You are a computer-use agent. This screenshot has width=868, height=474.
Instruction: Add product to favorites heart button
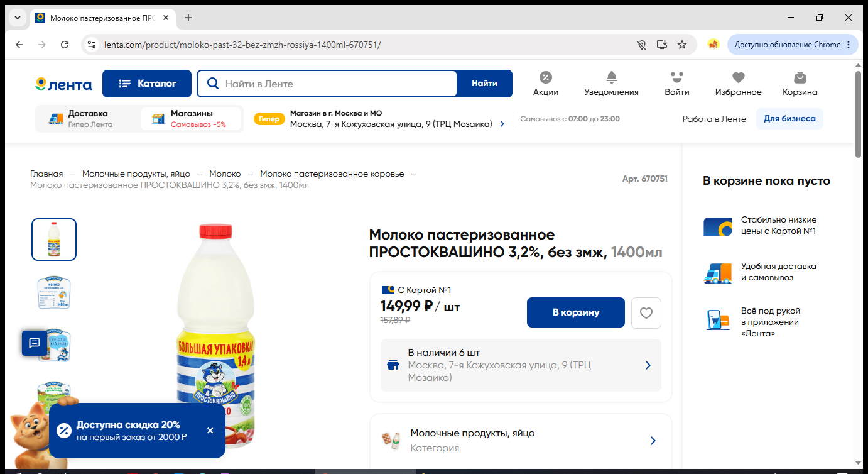point(646,312)
